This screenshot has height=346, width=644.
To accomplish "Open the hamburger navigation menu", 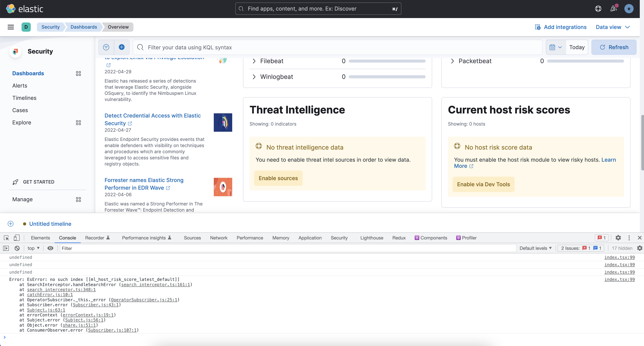I will point(11,27).
